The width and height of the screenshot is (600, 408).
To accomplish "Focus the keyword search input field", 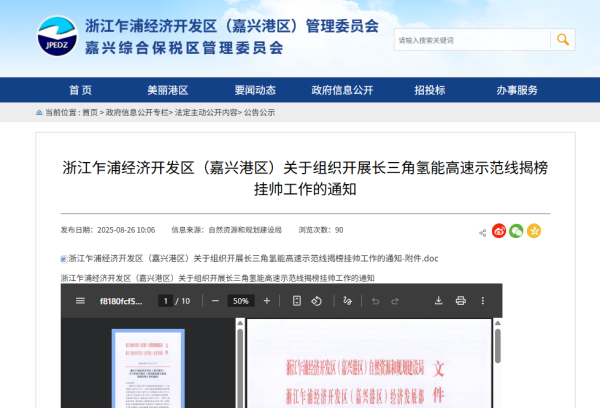I will 472,40.
